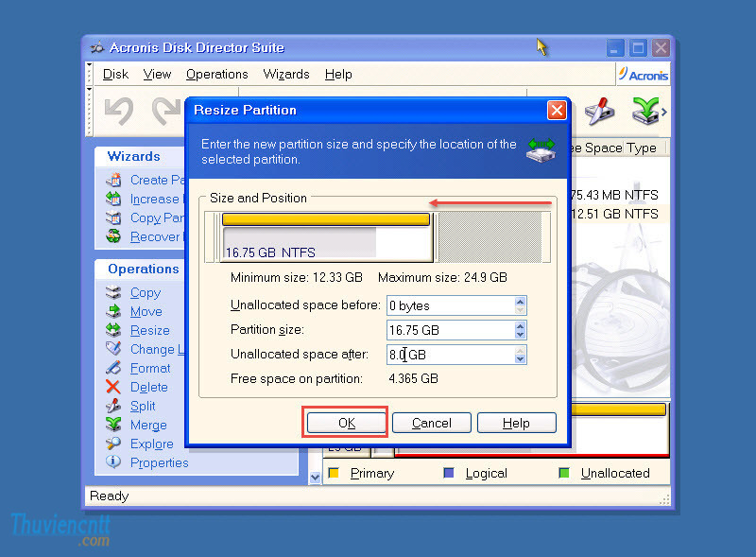Decrease Partition size with down arrow
Viewport: 756px width, 557px height.
[520, 335]
